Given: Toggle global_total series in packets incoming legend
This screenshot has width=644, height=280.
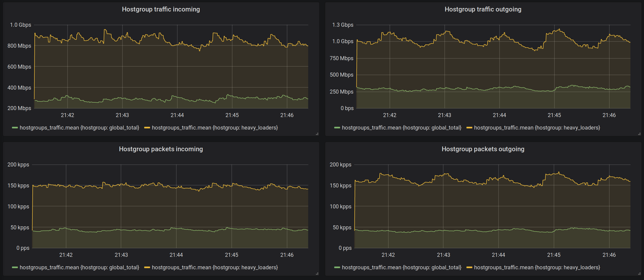Looking at the screenshot, I should (x=79, y=268).
